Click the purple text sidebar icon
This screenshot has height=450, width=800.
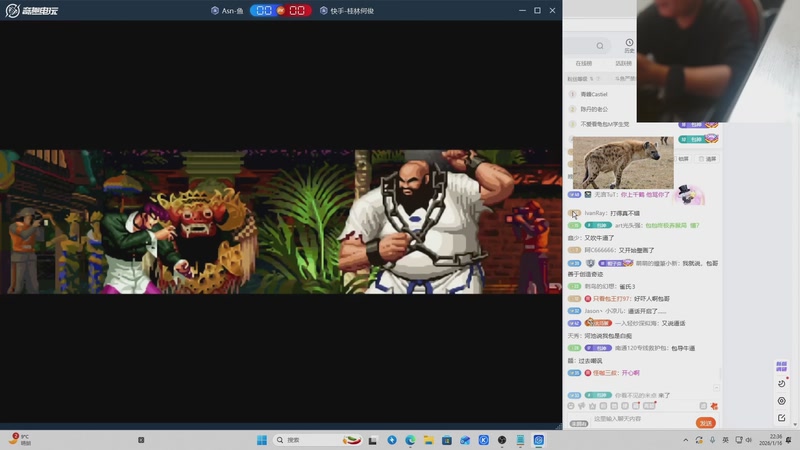[782, 366]
